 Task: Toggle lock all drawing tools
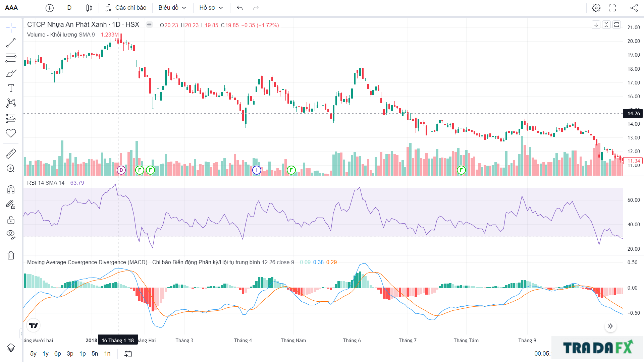coord(11,220)
